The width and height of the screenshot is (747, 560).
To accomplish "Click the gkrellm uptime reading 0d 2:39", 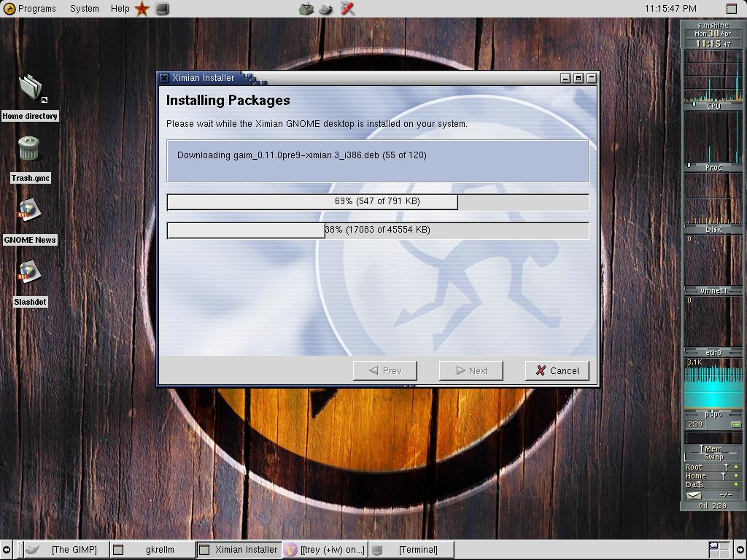I will click(x=713, y=506).
